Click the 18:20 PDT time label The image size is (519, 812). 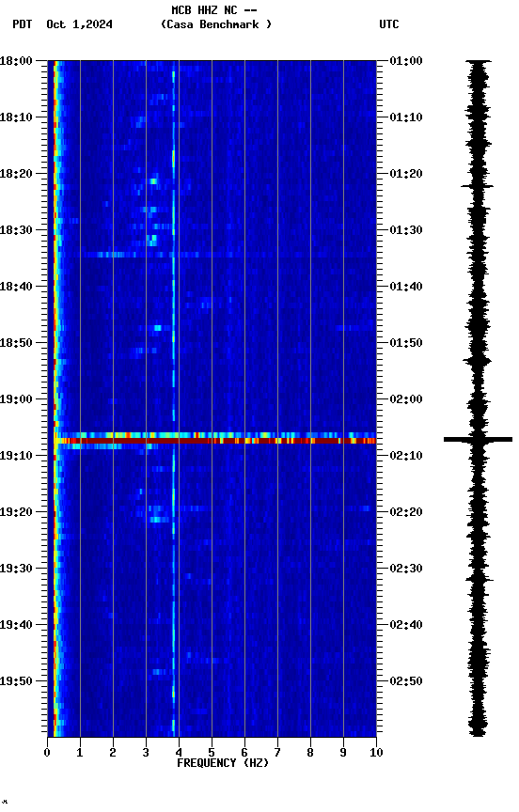[16, 174]
